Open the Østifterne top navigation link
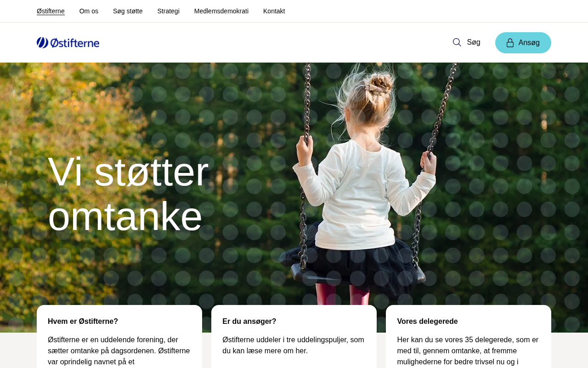This screenshot has height=368, width=588. [51, 11]
